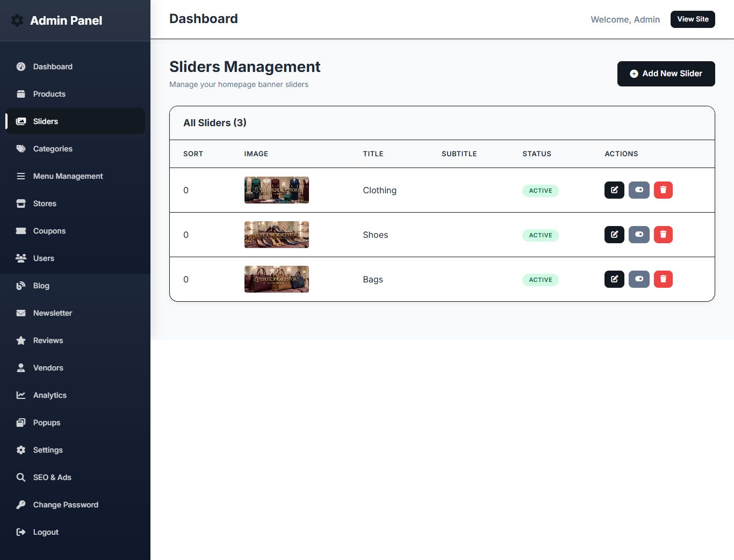The width and height of the screenshot is (734, 560).
Task: Open Popups in the sidebar
Action: click(75, 423)
